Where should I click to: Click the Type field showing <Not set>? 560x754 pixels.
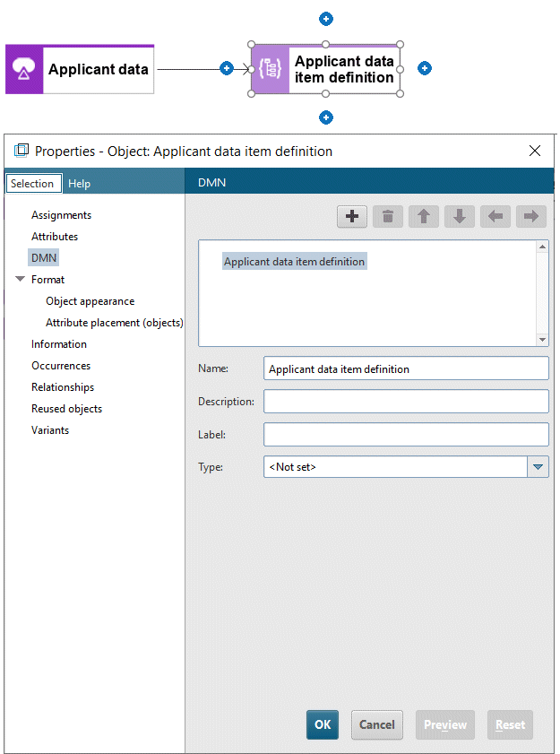(x=395, y=467)
